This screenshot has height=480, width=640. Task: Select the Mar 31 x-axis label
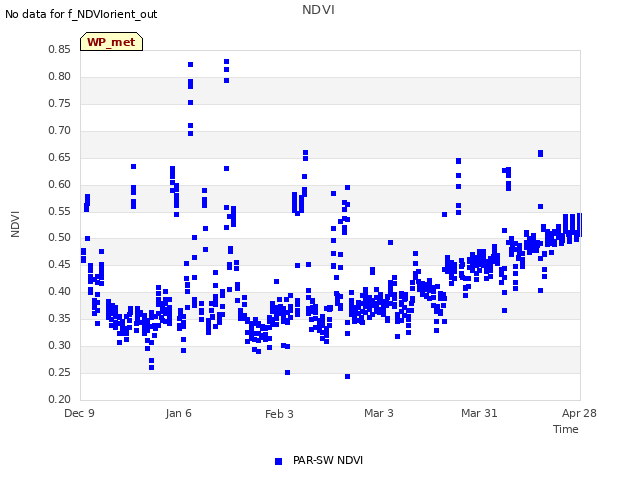point(479,413)
